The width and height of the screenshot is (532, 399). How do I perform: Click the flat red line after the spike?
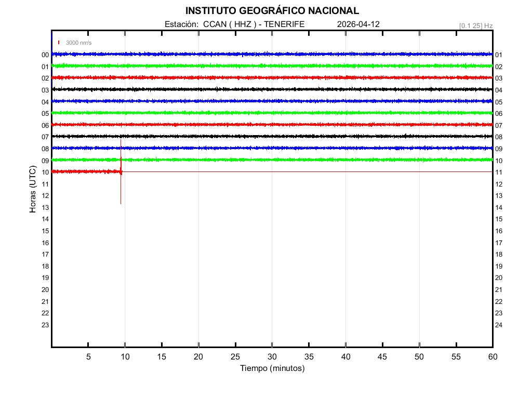312,171
